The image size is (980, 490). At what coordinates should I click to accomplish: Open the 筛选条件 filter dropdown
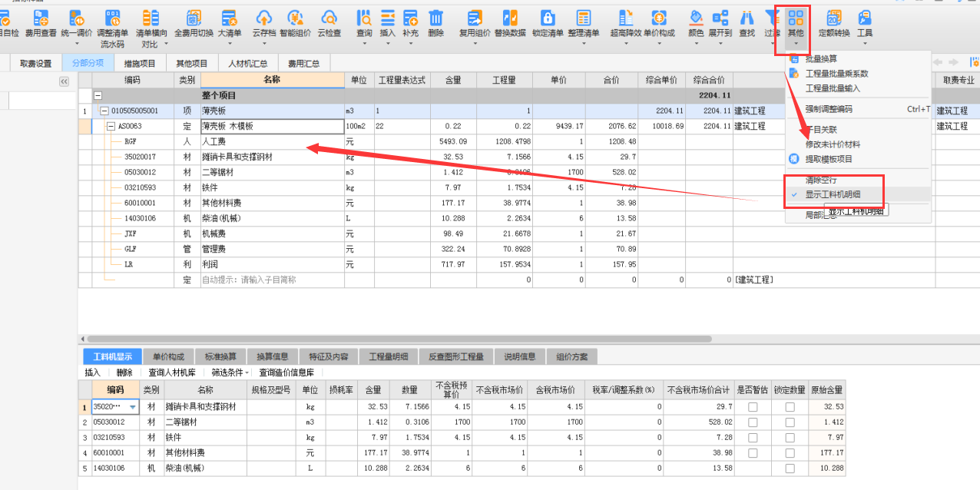coord(231,372)
